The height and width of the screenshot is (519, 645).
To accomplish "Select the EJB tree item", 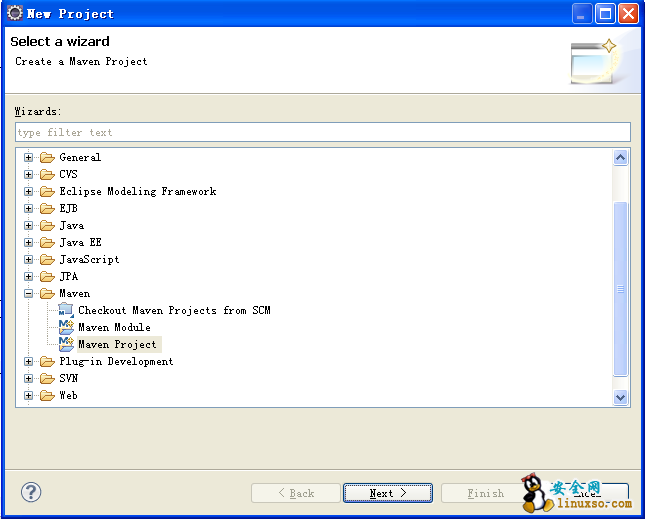I will point(68,208).
